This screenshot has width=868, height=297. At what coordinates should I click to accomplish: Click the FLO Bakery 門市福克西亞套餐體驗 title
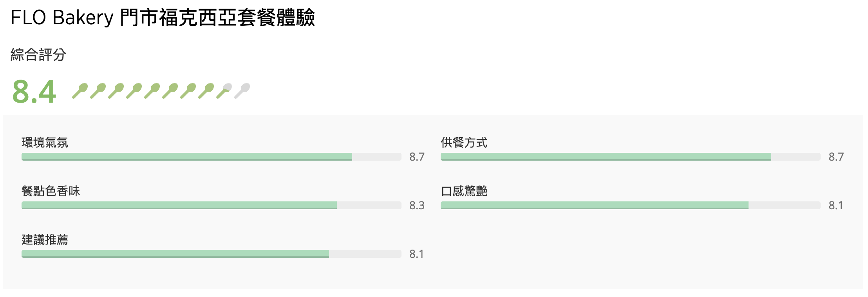tap(163, 18)
